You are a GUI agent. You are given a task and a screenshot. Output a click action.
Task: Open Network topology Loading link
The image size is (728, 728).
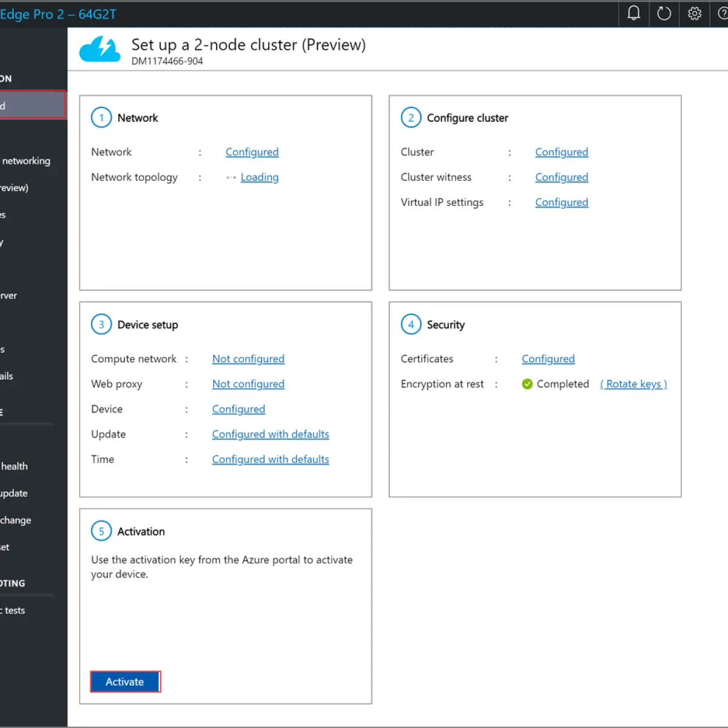point(260,177)
